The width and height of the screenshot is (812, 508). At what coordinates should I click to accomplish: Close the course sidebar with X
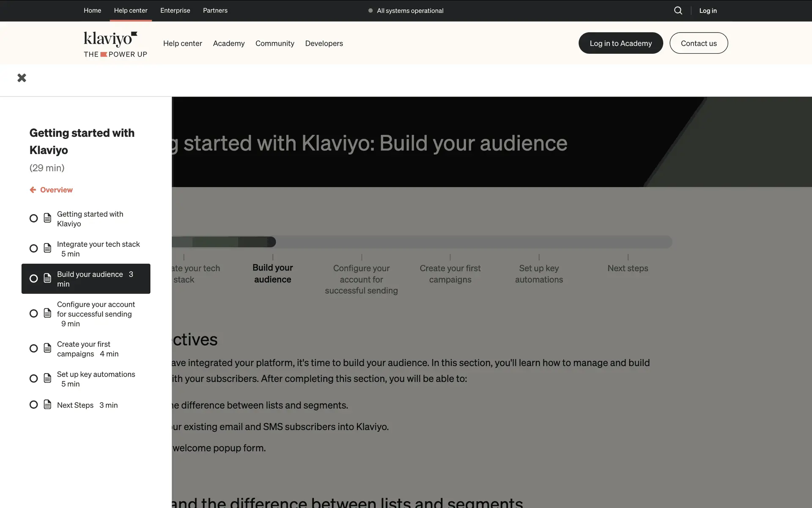coord(22,78)
